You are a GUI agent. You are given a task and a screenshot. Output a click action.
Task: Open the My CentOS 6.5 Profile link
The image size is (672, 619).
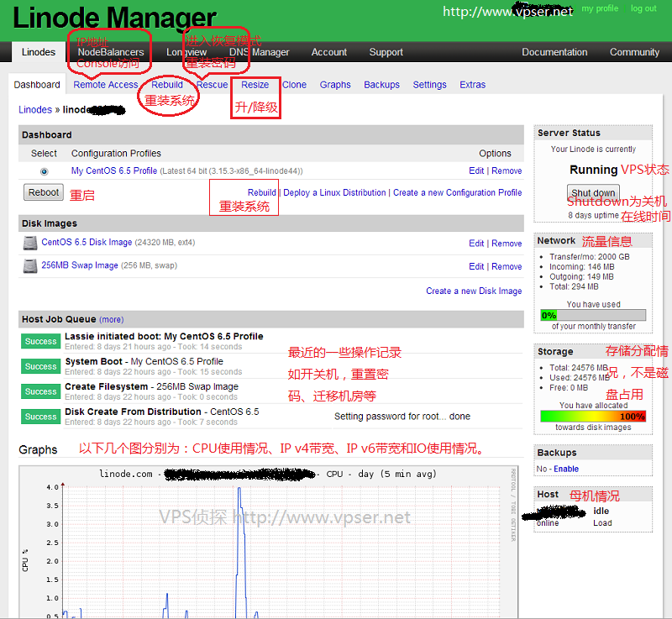(114, 171)
